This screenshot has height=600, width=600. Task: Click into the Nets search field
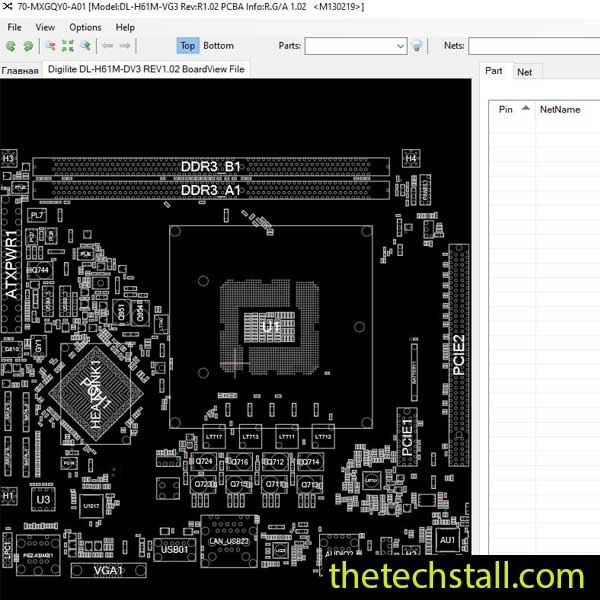click(534, 46)
